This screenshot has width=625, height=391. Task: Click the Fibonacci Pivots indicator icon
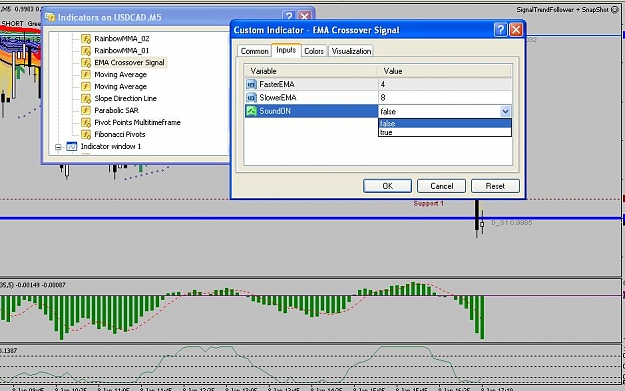(86, 134)
